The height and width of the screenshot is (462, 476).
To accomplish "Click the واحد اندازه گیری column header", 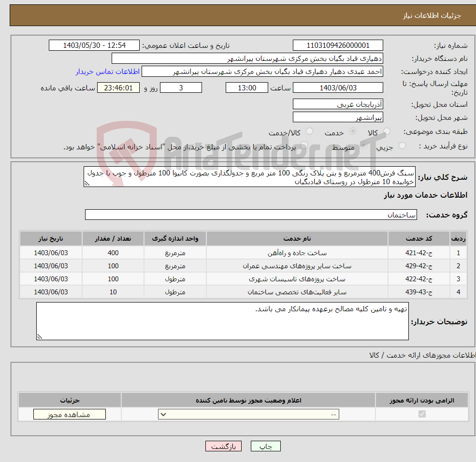I will [175, 239].
